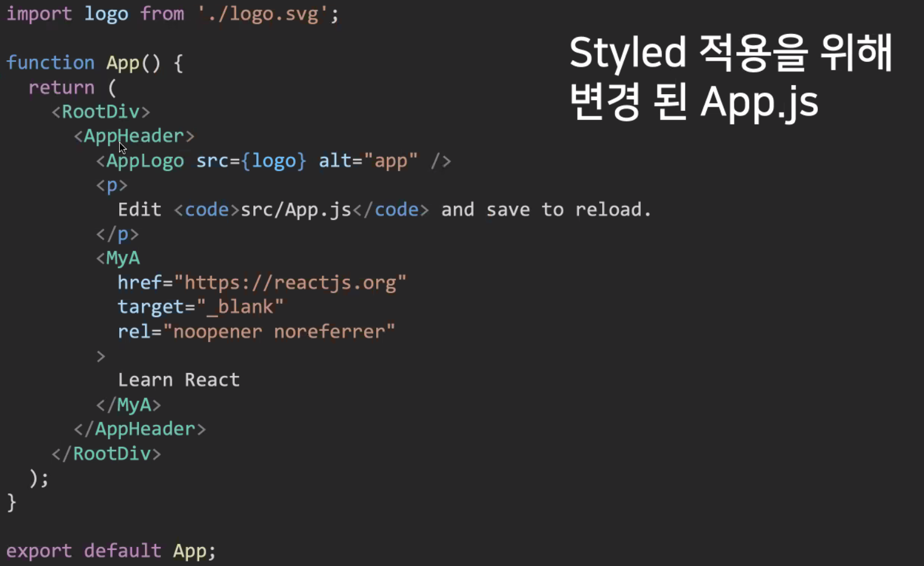Click the src/App.js text inside code tag

coord(296,210)
